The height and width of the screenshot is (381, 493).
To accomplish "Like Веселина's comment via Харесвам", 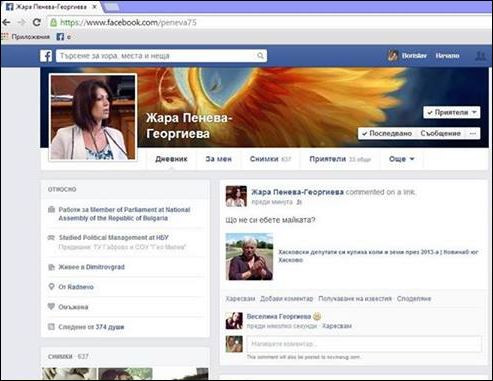I will pyautogui.click(x=337, y=326).
